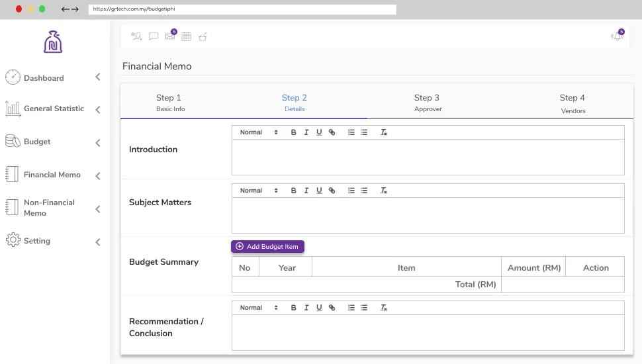642x364 pixels.
Task: Go to Step 3 Approver tab
Action: (x=428, y=103)
